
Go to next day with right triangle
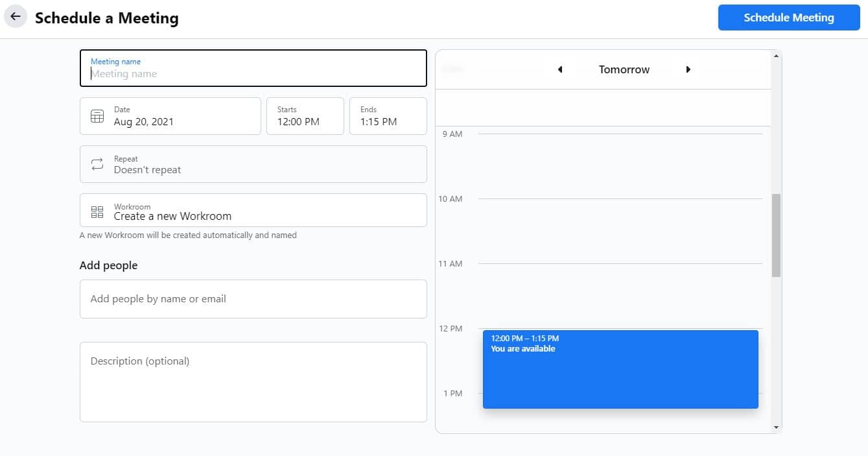(688, 69)
